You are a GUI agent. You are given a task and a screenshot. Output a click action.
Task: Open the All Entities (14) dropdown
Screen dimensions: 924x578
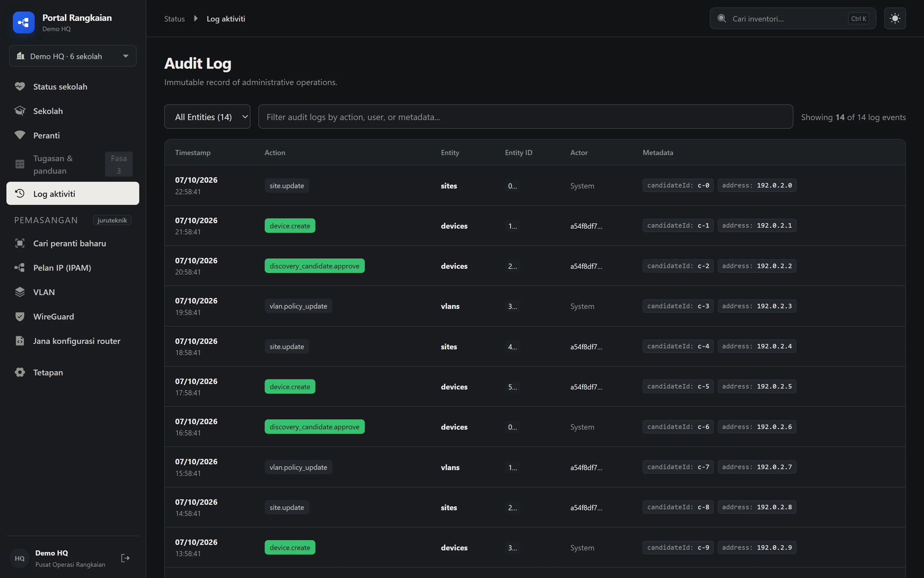tap(207, 117)
